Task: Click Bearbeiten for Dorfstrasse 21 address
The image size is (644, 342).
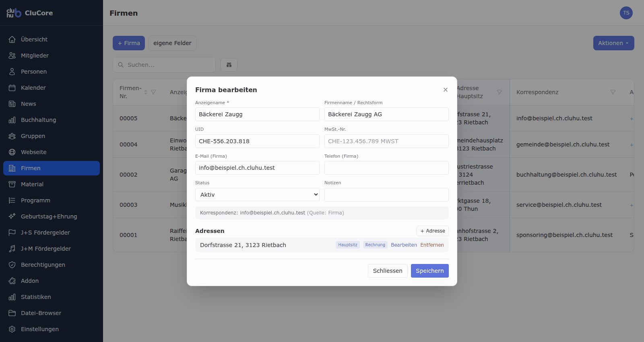Action: click(x=404, y=245)
